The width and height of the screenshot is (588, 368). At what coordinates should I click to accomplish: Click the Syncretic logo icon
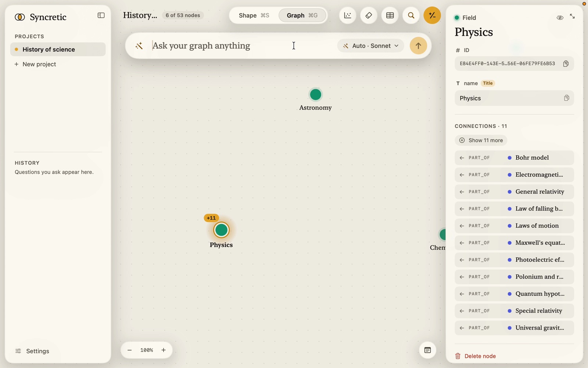20,17
